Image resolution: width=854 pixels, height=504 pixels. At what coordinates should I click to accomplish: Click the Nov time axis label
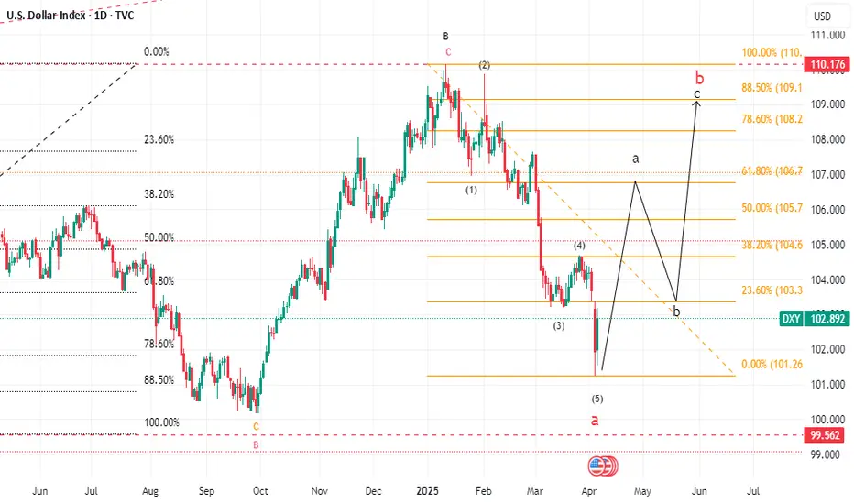320,491
